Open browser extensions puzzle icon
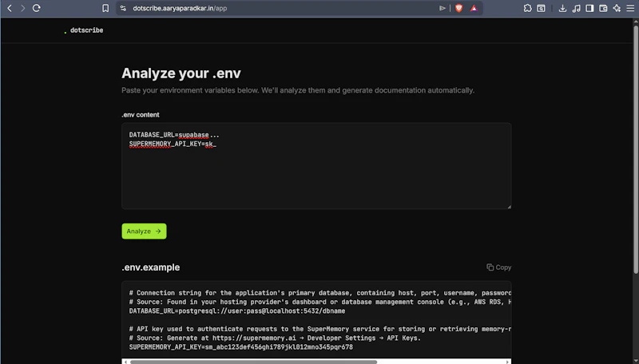 [527, 8]
